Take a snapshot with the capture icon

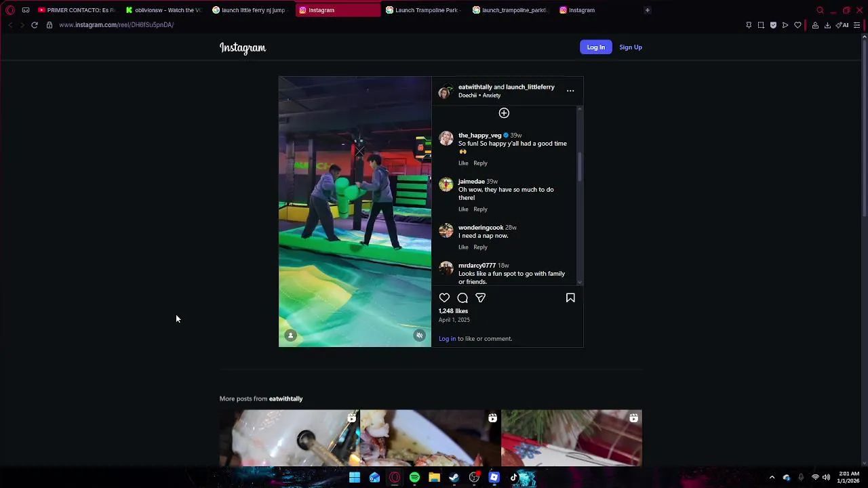761,25
